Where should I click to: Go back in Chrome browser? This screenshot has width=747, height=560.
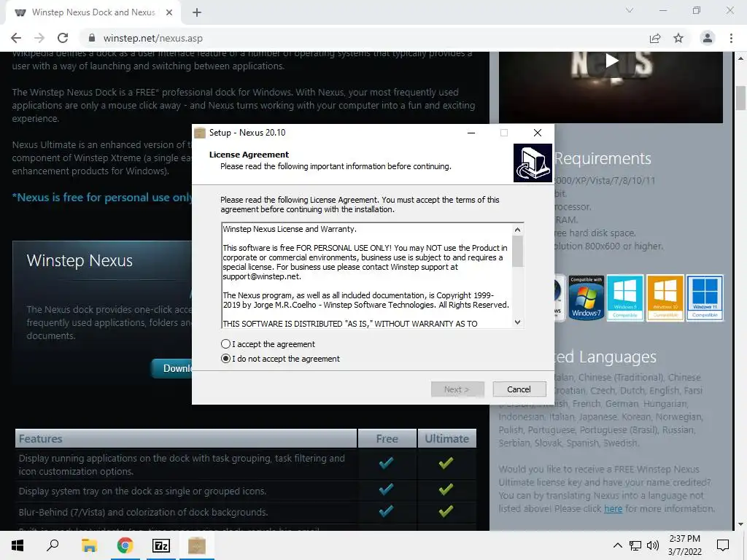click(x=16, y=38)
